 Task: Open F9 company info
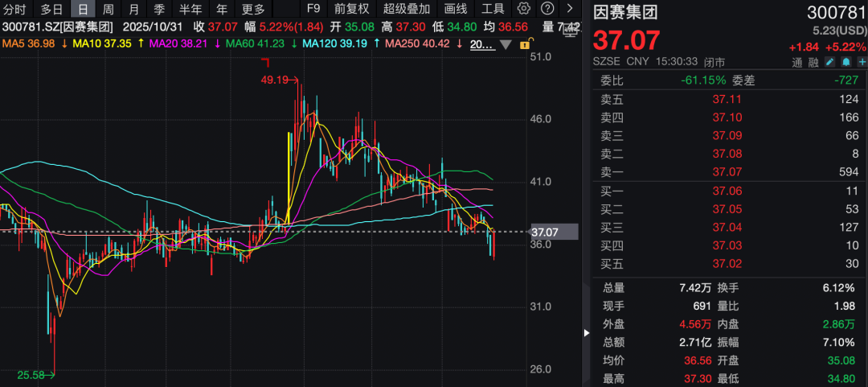[x=313, y=9]
